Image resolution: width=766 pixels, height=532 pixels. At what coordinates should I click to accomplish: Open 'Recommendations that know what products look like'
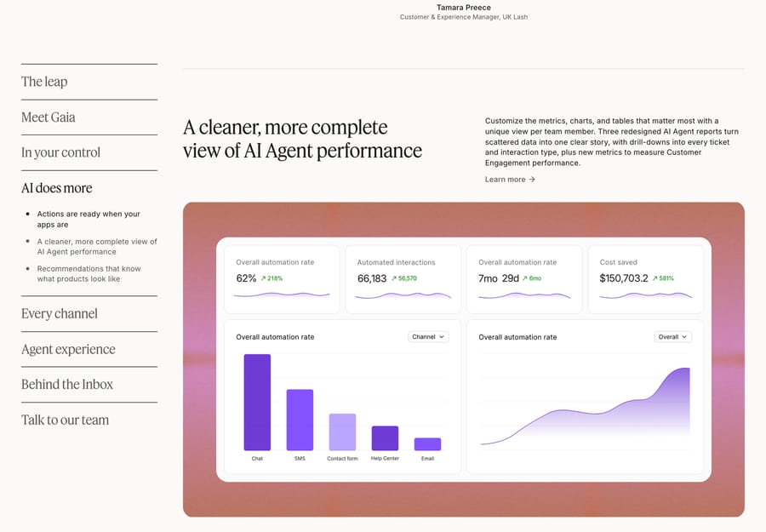89,273
